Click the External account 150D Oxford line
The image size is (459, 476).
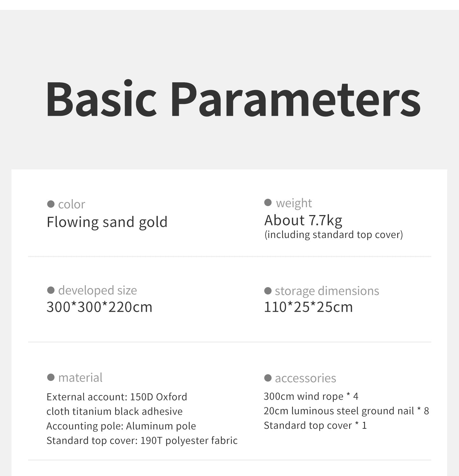point(117,397)
